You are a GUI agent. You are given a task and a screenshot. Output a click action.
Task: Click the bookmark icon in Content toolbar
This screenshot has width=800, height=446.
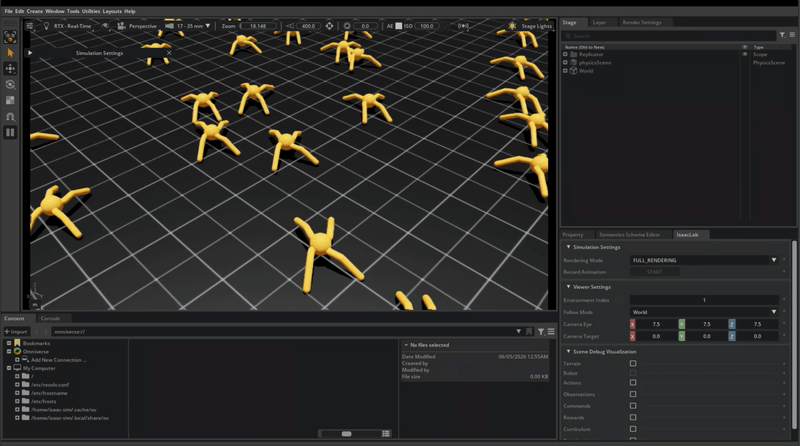tap(529, 332)
